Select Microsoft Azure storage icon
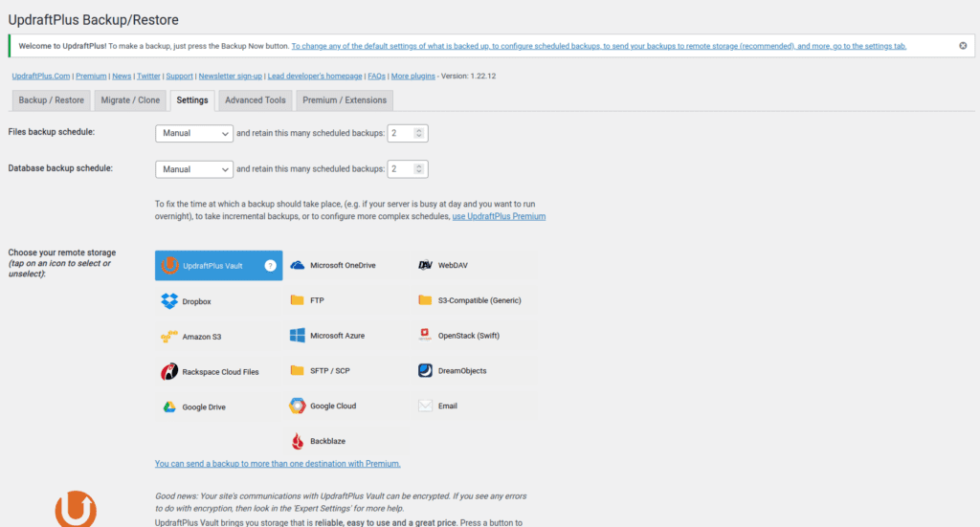Screen dimensions: 980x527 (298, 336)
